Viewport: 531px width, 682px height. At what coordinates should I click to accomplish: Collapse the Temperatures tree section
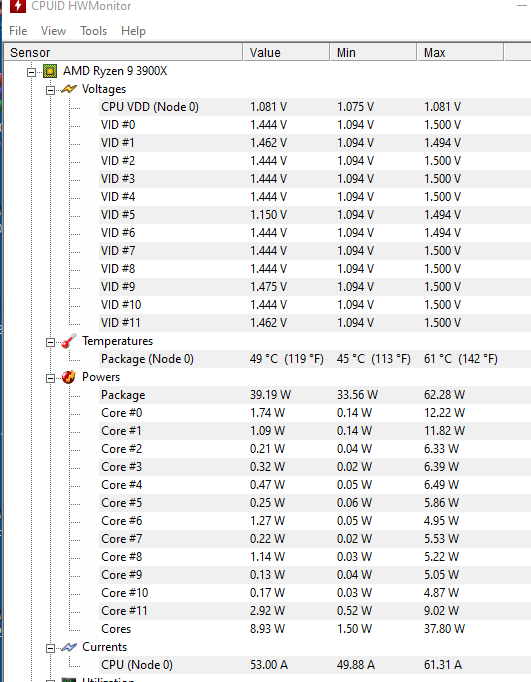50,343
